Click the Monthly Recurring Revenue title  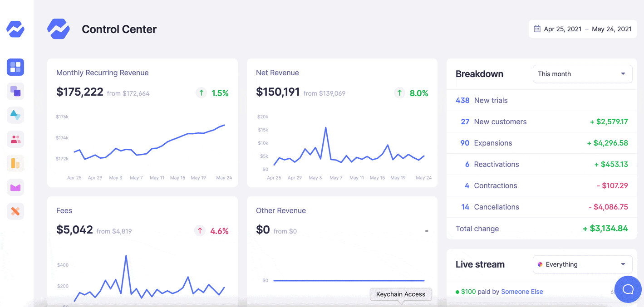102,73
